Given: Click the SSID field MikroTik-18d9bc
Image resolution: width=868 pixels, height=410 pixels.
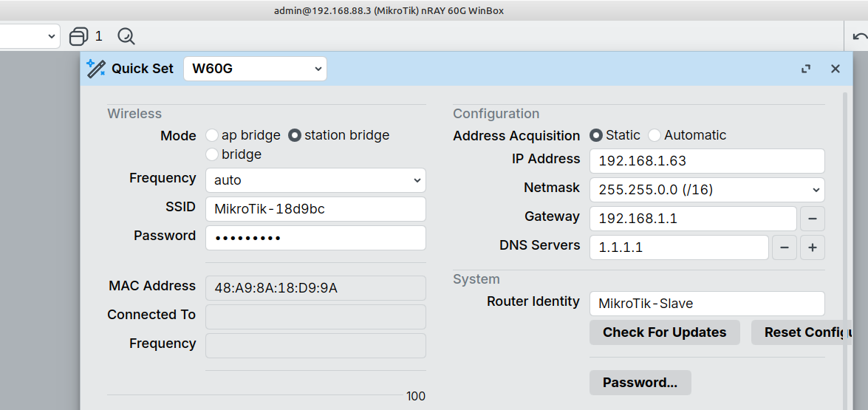Looking at the screenshot, I should pos(315,208).
